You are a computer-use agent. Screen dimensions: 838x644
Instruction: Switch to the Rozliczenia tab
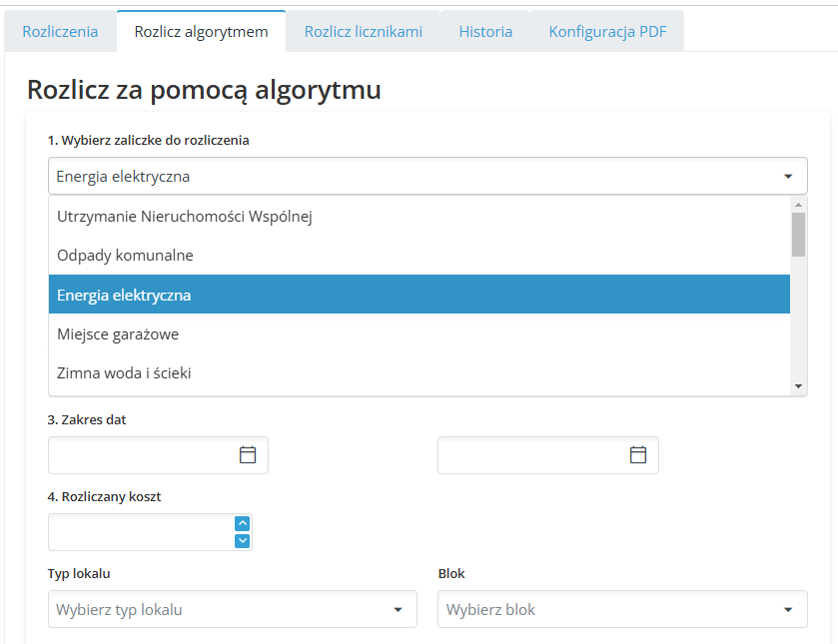(x=60, y=32)
